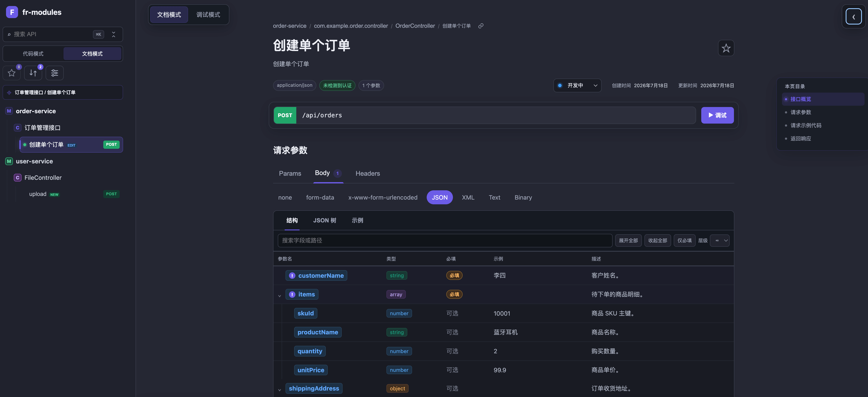Screen dimensions: 868x397
Task: Click 展开全部 button
Action: pyautogui.click(x=628, y=241)
